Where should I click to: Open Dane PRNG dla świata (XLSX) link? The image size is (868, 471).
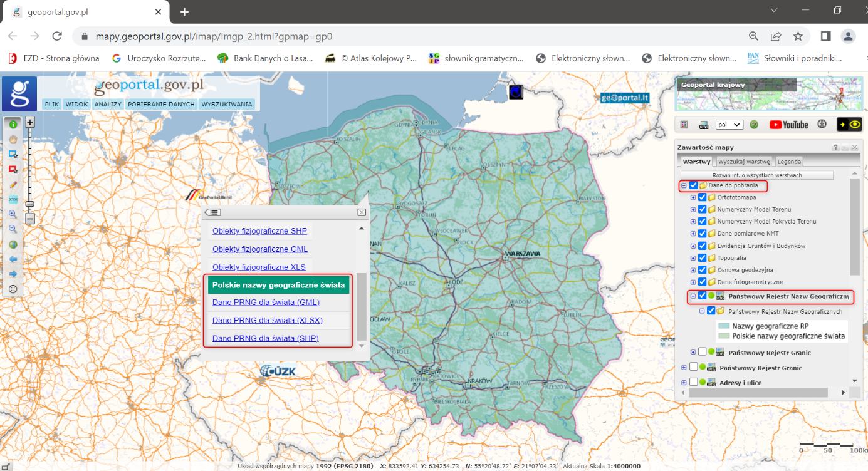click(x=267, y=320)
